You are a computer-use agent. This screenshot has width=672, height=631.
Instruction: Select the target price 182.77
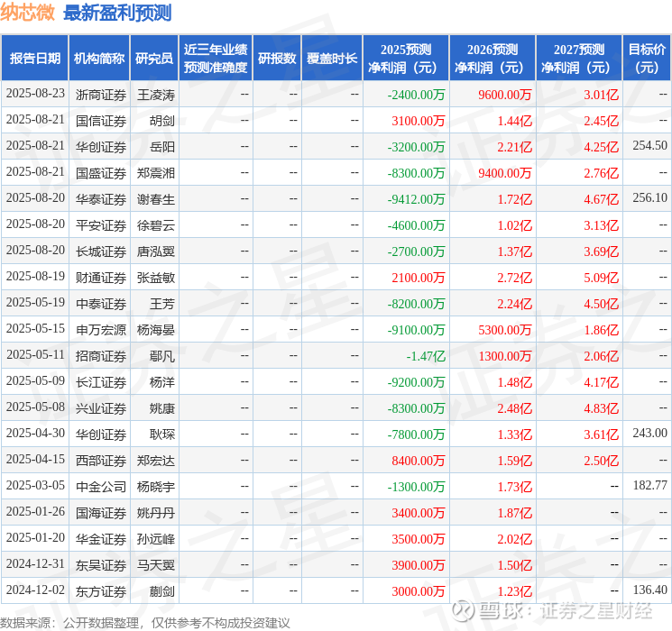click(649, 485)
